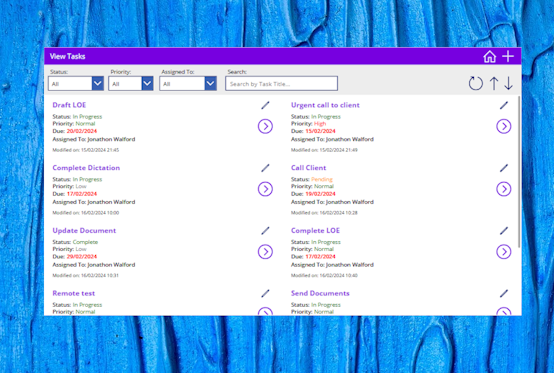Viewport: 554px width, 373px height.
Task: Open the Draft LOE task title
Action: [69, 105]
